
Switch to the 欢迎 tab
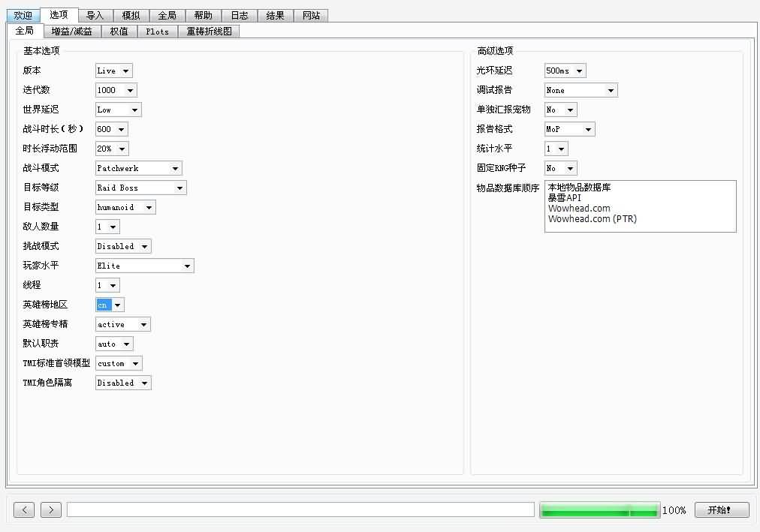point(23,16)
